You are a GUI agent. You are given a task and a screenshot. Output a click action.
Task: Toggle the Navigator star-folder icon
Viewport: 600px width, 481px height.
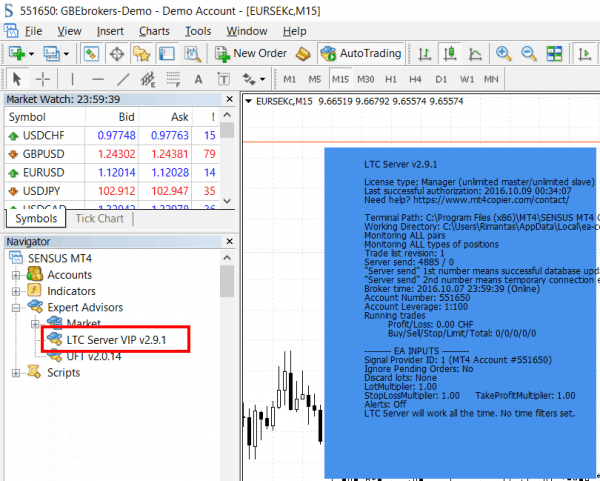coord(142,54)
